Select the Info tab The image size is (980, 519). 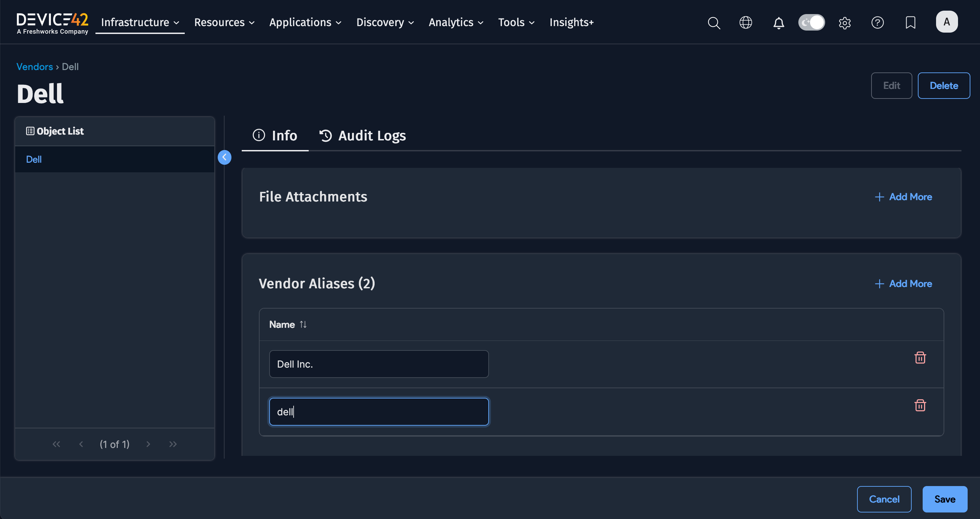[275, 136]
